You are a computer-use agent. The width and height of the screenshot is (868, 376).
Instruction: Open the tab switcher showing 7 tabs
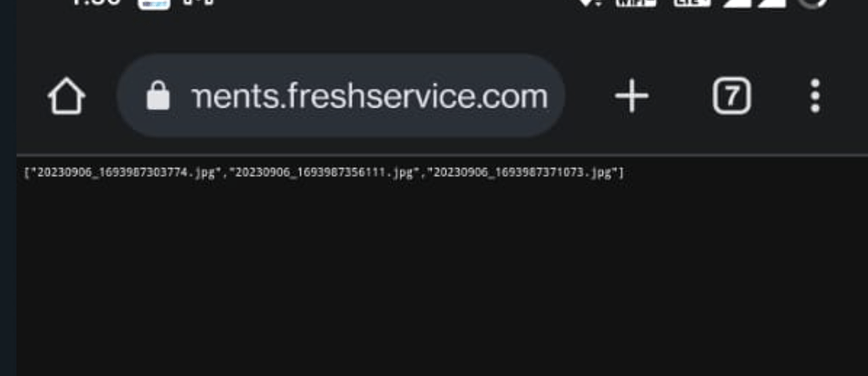click(732, 96)
